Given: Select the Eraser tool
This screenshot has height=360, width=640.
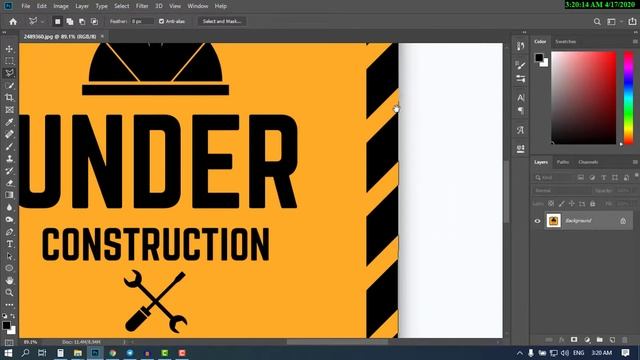Looking at the screenshot, I should [9, 183].
